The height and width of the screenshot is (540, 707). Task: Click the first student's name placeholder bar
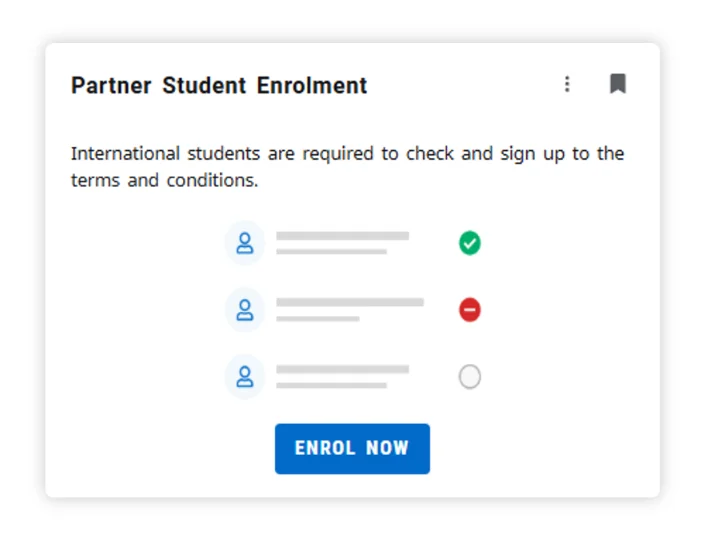(342, 236)
